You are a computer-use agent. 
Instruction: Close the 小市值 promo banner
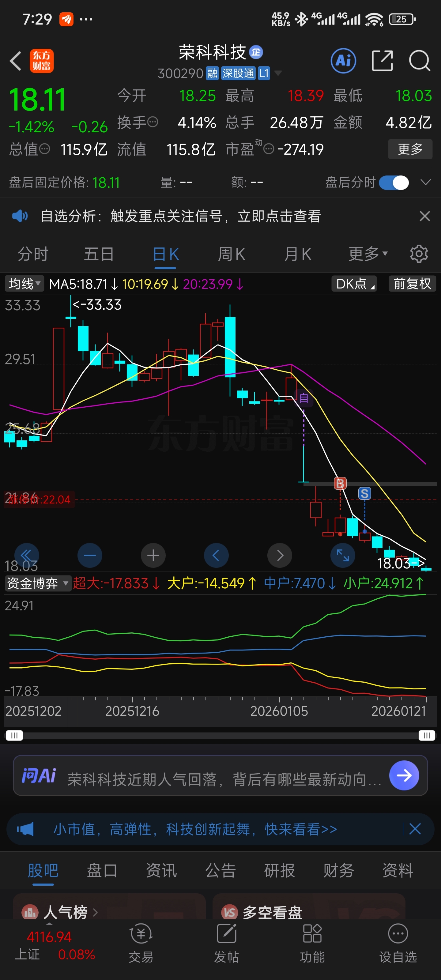pos(415,829)
